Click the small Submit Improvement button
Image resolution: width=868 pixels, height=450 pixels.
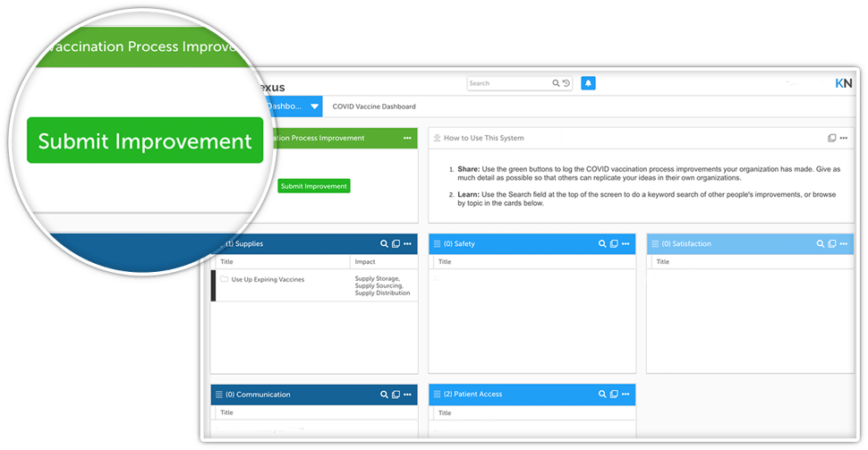314,186
